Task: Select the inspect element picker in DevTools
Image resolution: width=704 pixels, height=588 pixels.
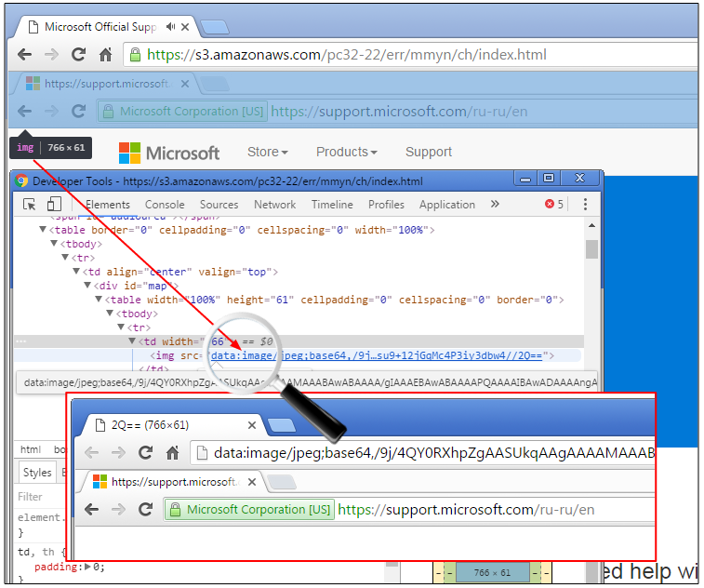Action: pyautogui.click(x=30, y=205)
